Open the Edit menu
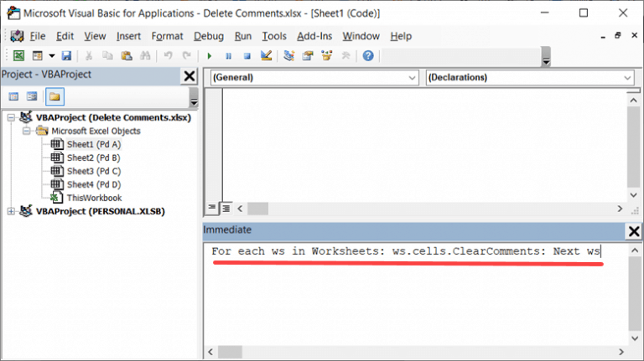 65,36
